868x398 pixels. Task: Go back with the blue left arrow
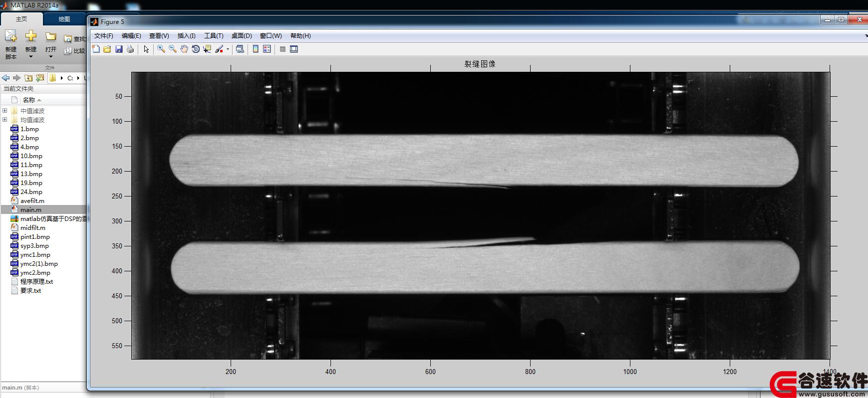(x=5, y=78)
